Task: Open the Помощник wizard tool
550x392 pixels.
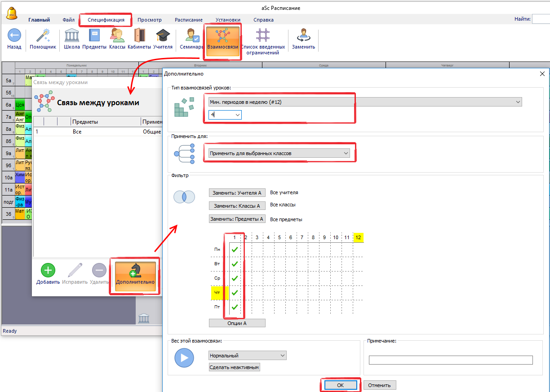Action: (x=43, y=36)
